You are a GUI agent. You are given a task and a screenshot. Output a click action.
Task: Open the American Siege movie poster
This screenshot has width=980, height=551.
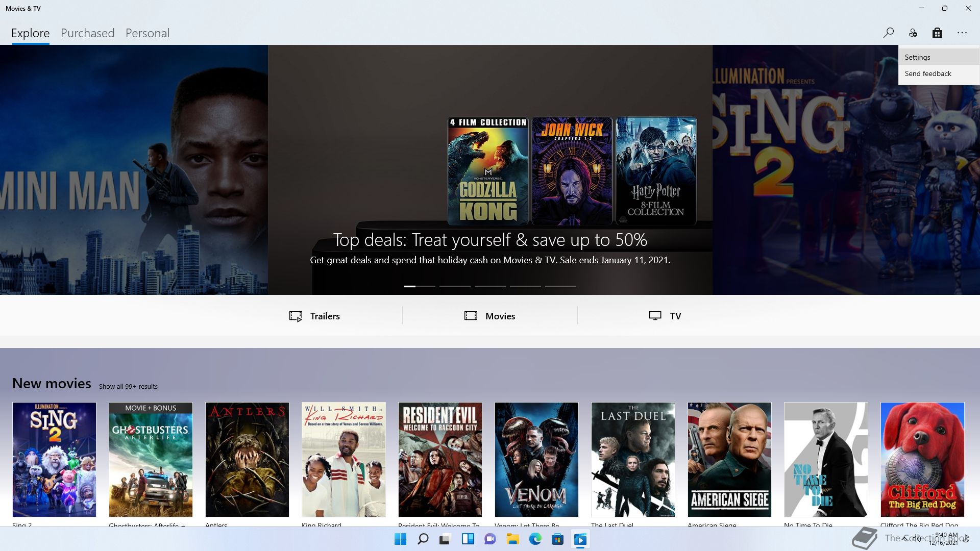click(729, 459)
